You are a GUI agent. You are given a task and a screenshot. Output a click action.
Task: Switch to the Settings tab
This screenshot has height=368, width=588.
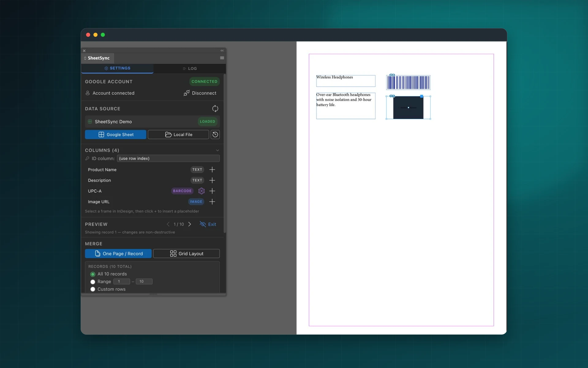pos(117,68)
